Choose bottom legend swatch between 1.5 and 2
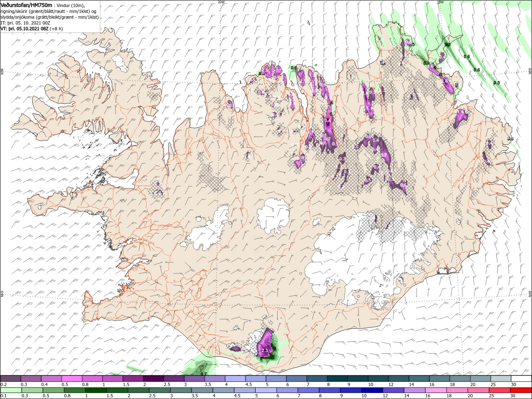This screenshot has width=532, height=399. click(117, 390)
